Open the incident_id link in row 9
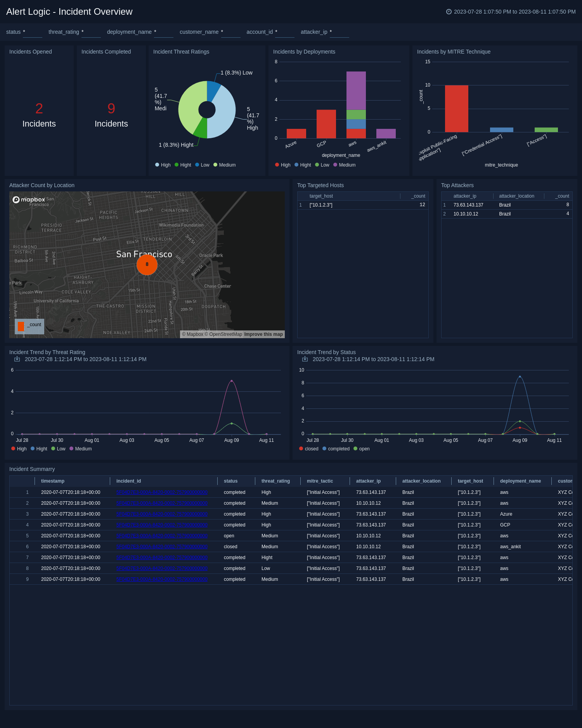Viewport: 582px width, 728px height. 162,579
